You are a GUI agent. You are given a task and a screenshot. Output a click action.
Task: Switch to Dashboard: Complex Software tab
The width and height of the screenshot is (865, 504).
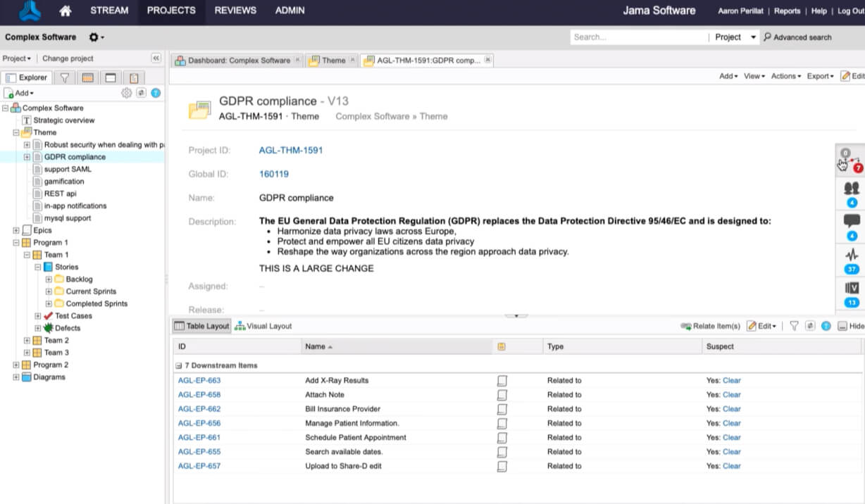[238, 61]
